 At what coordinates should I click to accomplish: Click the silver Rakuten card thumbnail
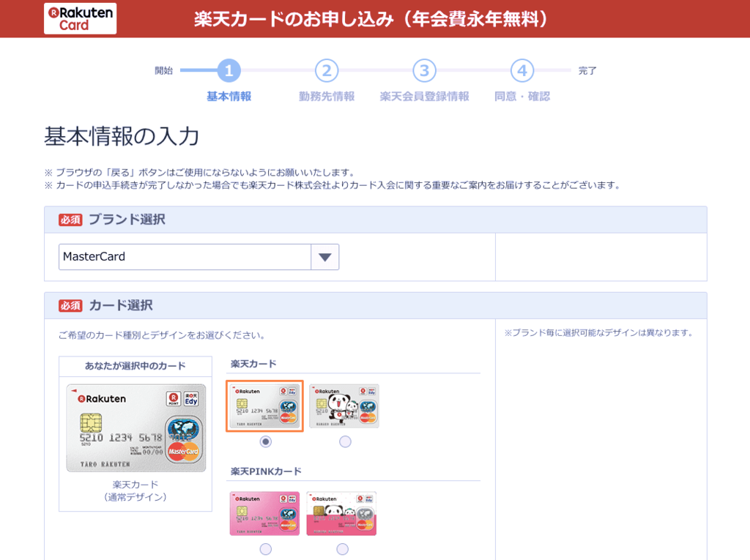pos(264,406)
